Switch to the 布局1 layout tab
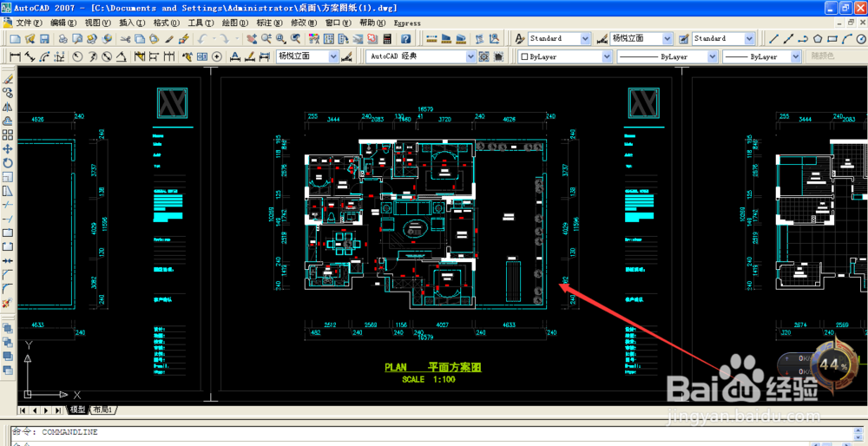Image resolution: width=868 pixels, height=446 pixels. [103, 410]
